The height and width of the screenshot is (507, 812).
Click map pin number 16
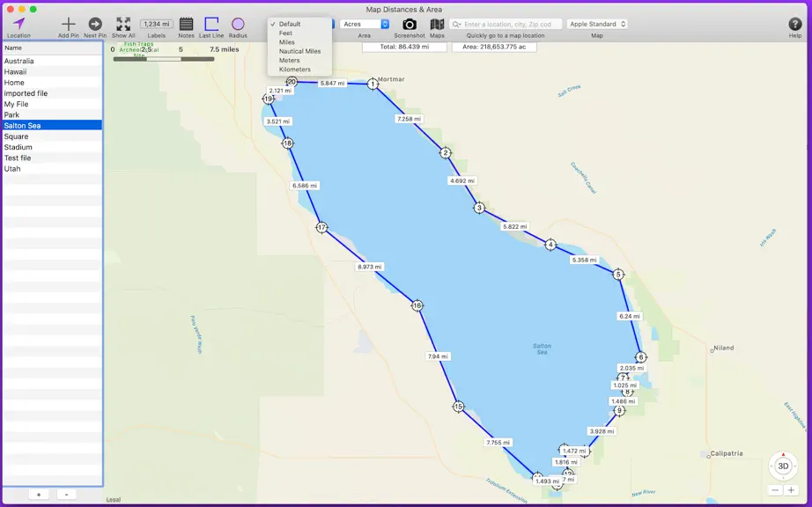pyautogui.click(x=417, y=305)
